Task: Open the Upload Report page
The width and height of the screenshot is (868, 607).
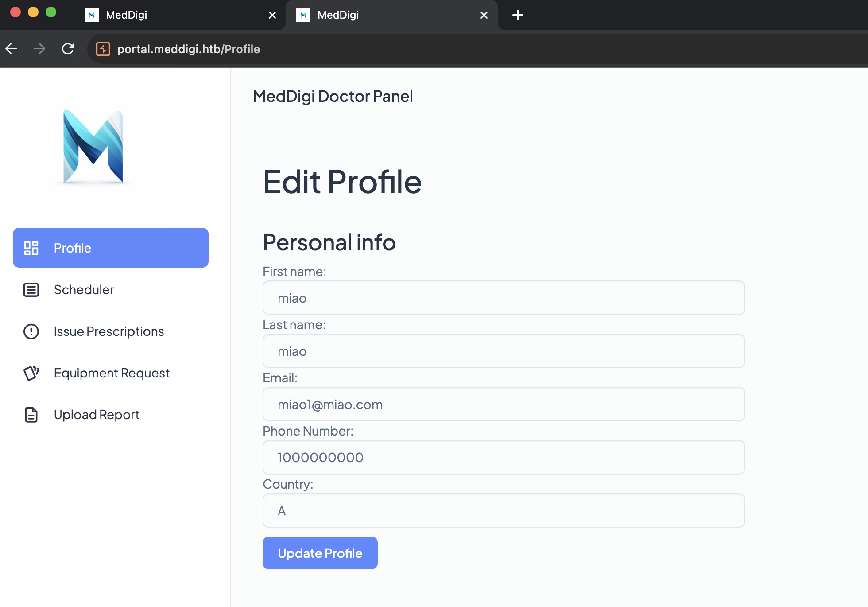Action: tap(97, 415)
